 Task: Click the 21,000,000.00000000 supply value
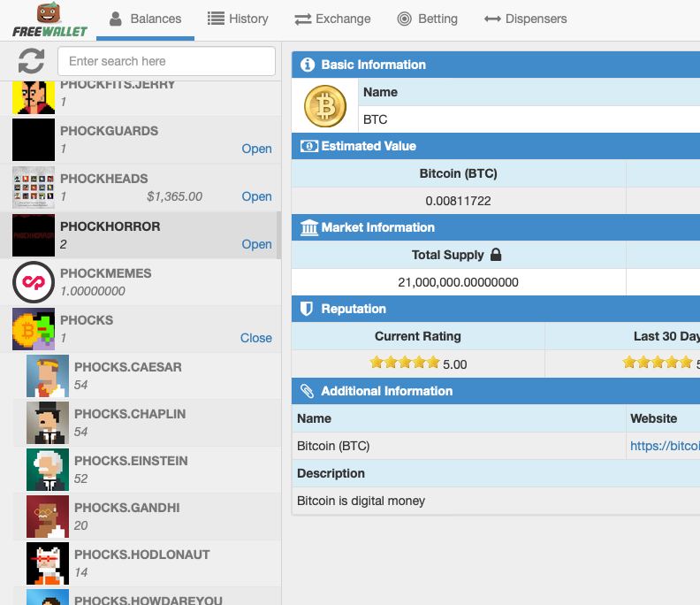pos(458,282)
